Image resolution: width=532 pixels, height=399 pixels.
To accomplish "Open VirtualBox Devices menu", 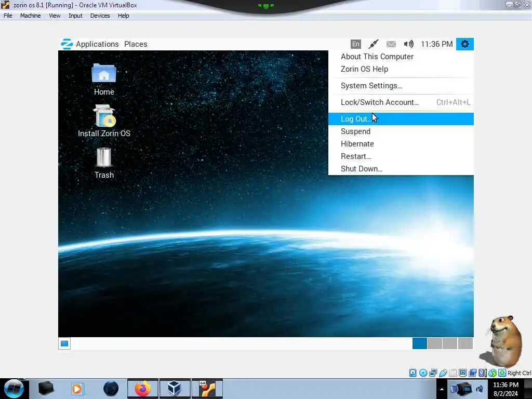I will pyautogui.click(x=100, y=16).
